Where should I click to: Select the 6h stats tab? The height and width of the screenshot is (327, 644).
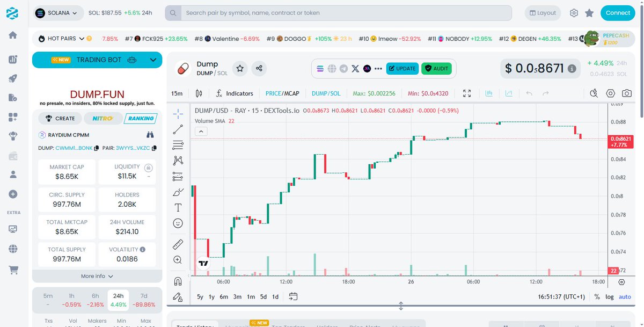pos(95,300)
